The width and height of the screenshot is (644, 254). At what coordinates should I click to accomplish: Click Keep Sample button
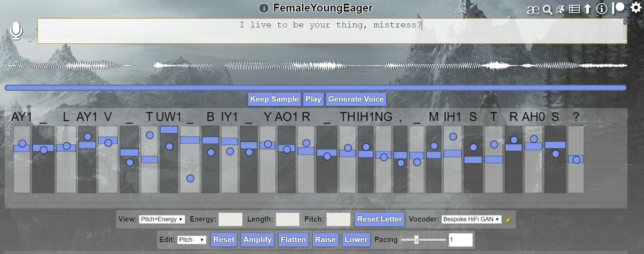click(x=274, y=99)
